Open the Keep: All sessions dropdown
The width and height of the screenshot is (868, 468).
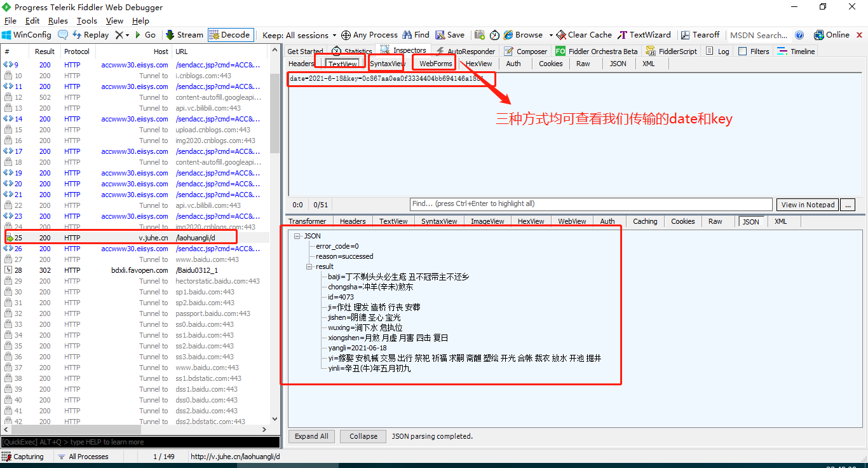[x=300, y=35]
